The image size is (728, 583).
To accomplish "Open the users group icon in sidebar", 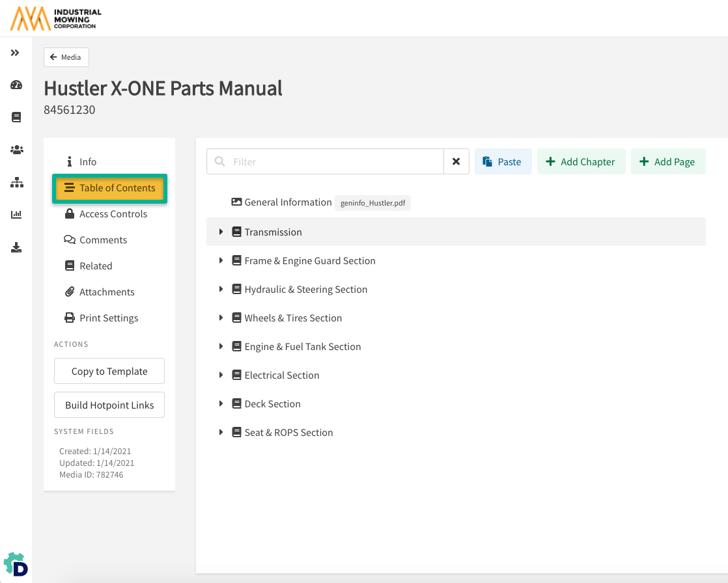I will [x=16, y=150].
